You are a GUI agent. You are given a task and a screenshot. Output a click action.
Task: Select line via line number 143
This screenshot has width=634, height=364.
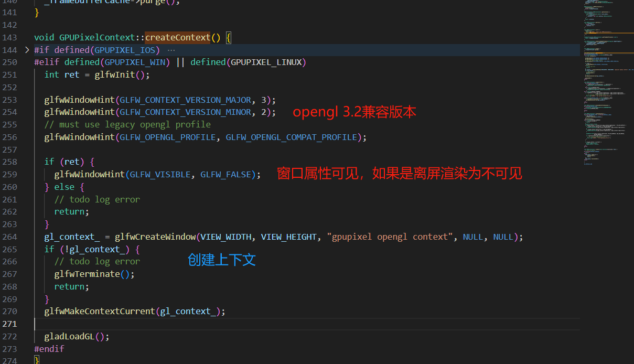9,37
